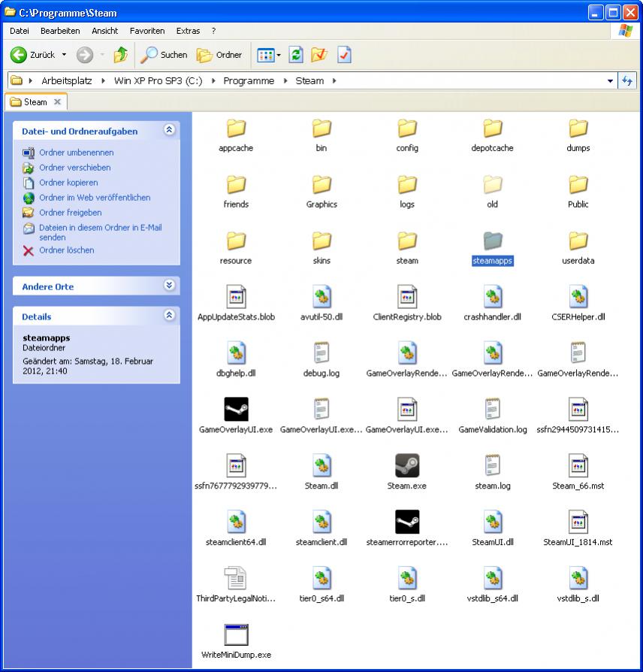Open the ? help menu
Image resolution: width=643 pixels, height=672 pixels.
213,31
